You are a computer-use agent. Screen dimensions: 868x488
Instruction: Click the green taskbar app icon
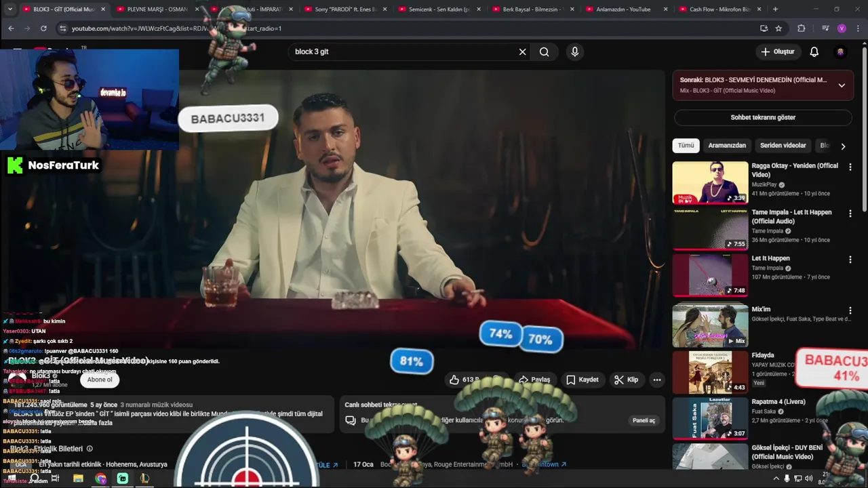pyautogui.click(x=122, y=479)
